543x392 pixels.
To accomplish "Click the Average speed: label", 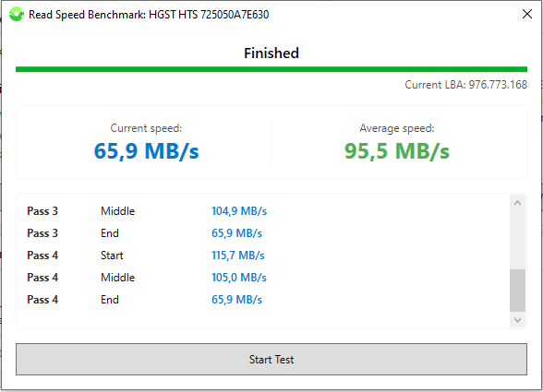I will [x=397, y=128].
